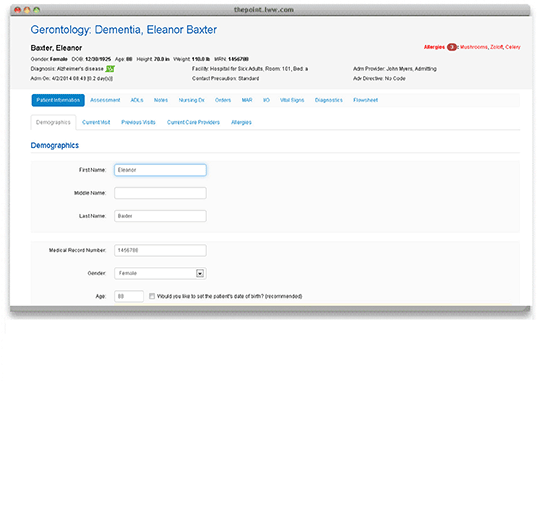Click the green diagnosis icon beside Alzheimer's disease
539x520 pixels.
point(110,69)
